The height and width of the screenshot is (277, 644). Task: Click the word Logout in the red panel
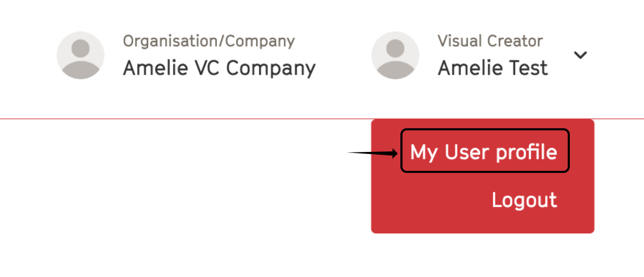pos(524,200)
